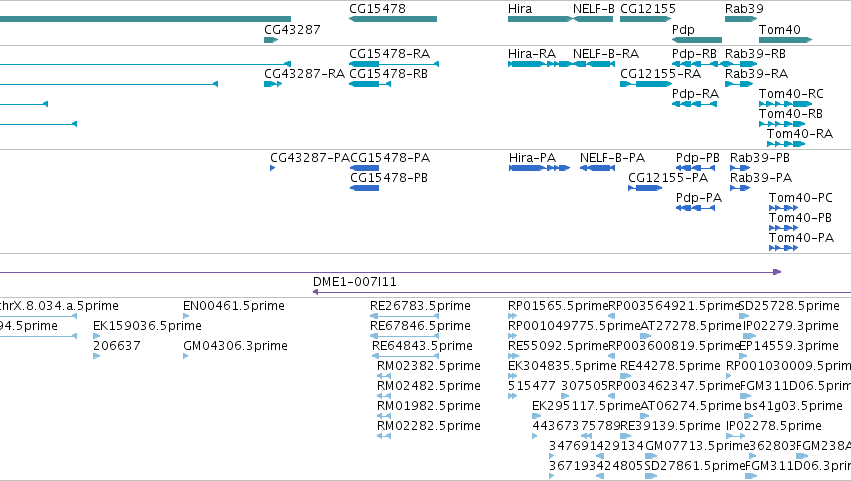Image resolution: width=851 pixels, height=481 pixels.
Task: Select the Hira-RA transcript
Action: 540,64
